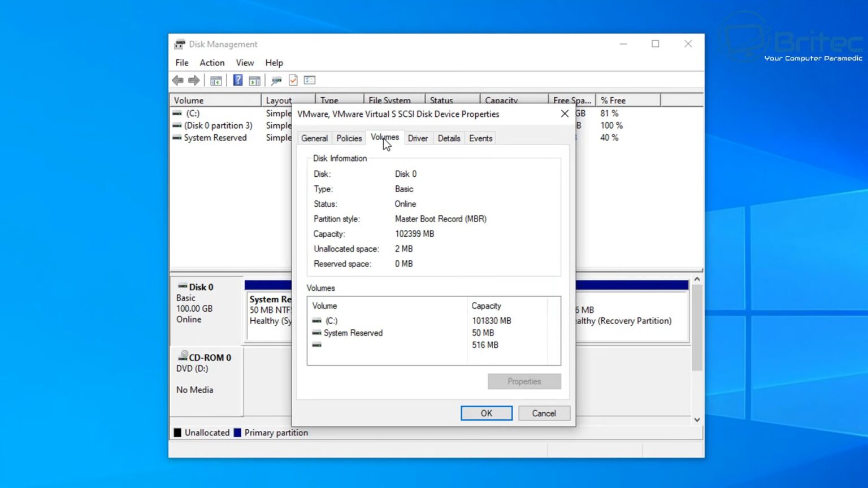This screenshot has height=488, width=868.
Task: Click drive icon beside System Reserved in main list
Action: [177, 137]
